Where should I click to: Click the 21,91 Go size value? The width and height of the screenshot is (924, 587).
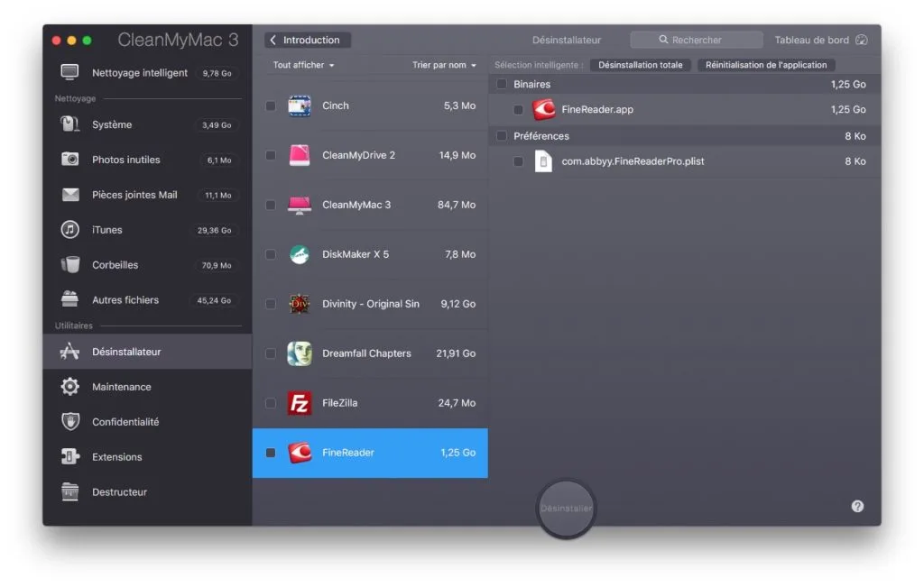[456, 353]
